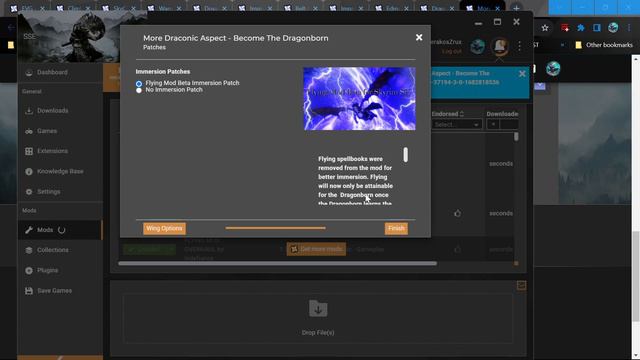Click the Downloads column header
The width and height of the screenshot is (640, 360).
[502, 114]
